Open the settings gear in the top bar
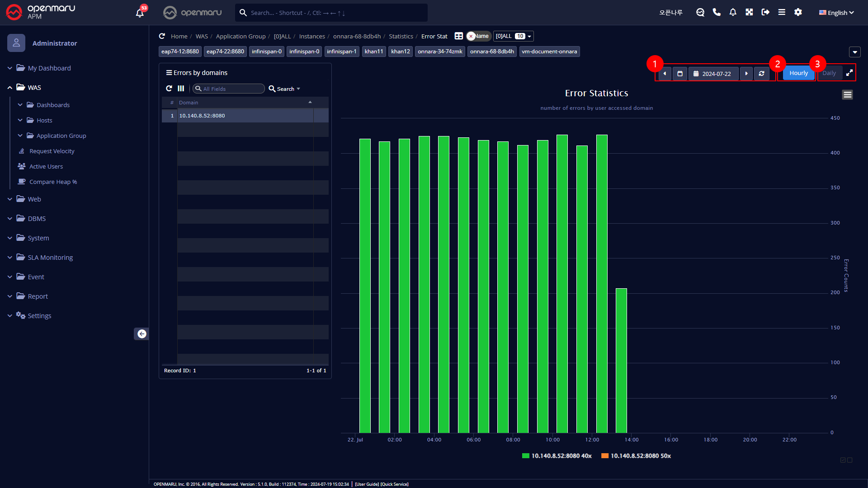This screenshot has height=488, width=868. coord(798,12)
